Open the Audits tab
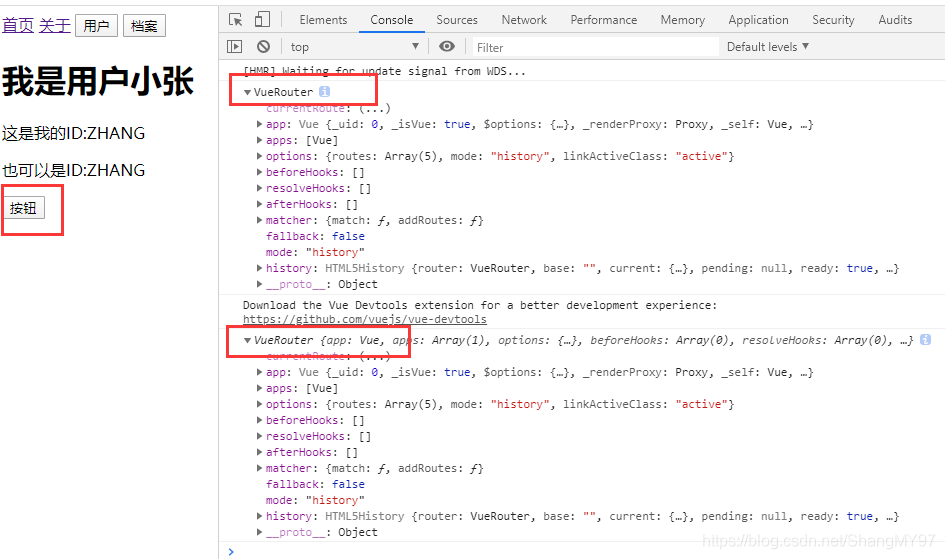Image resolution: width=945 pixels, height=559 pixels. (x=895, y=20)
